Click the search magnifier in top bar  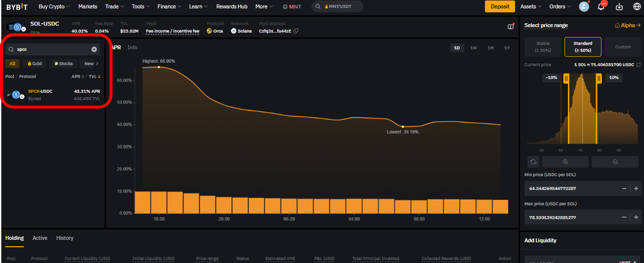pos(318,6)
